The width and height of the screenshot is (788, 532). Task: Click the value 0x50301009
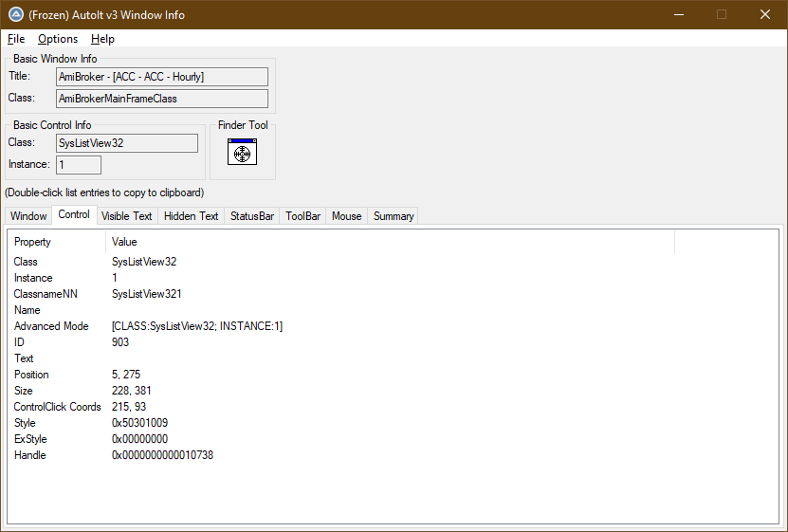(x=139, y=423)
